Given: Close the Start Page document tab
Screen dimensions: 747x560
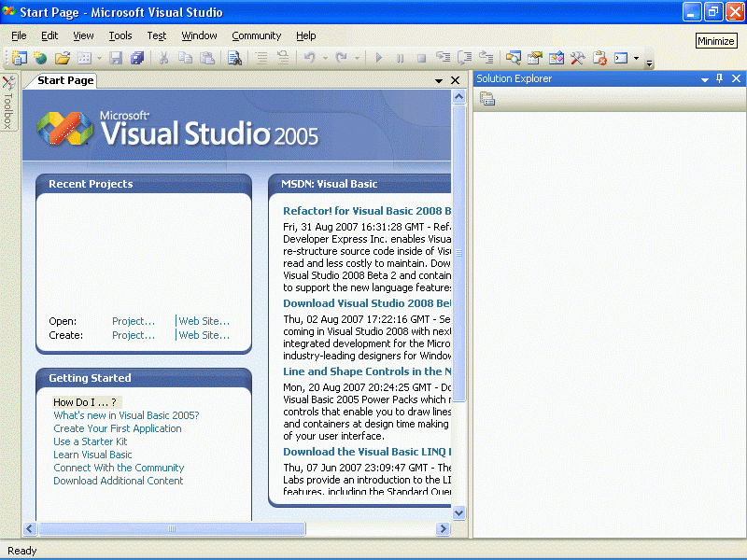Looking at the screenshot, I should pyautogui.click(x=455, y=80).
